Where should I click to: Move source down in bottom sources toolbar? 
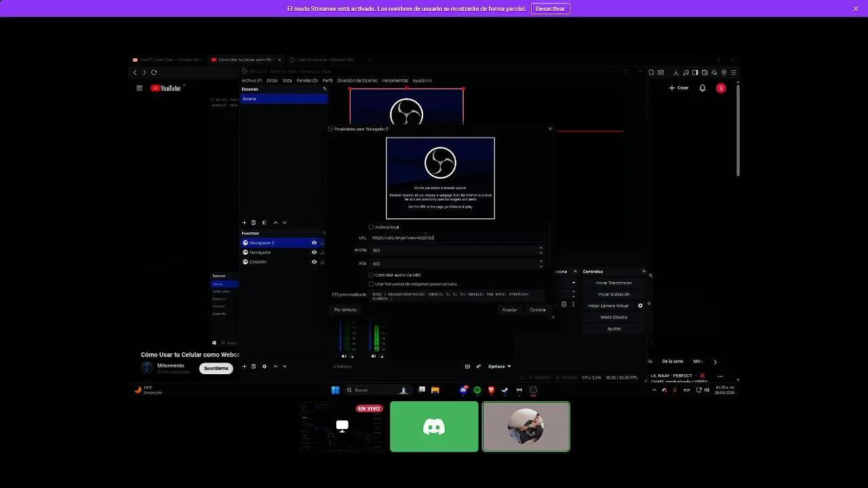(284, 366)
